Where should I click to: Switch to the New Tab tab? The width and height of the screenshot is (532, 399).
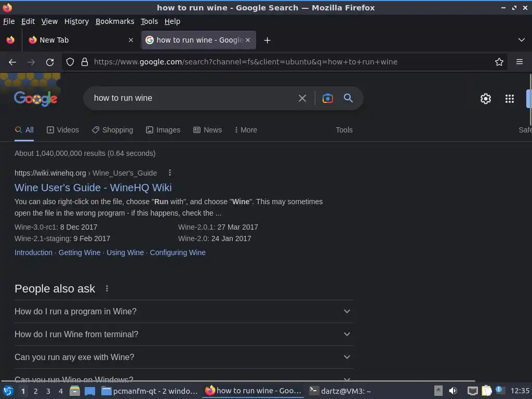[81, 40]
